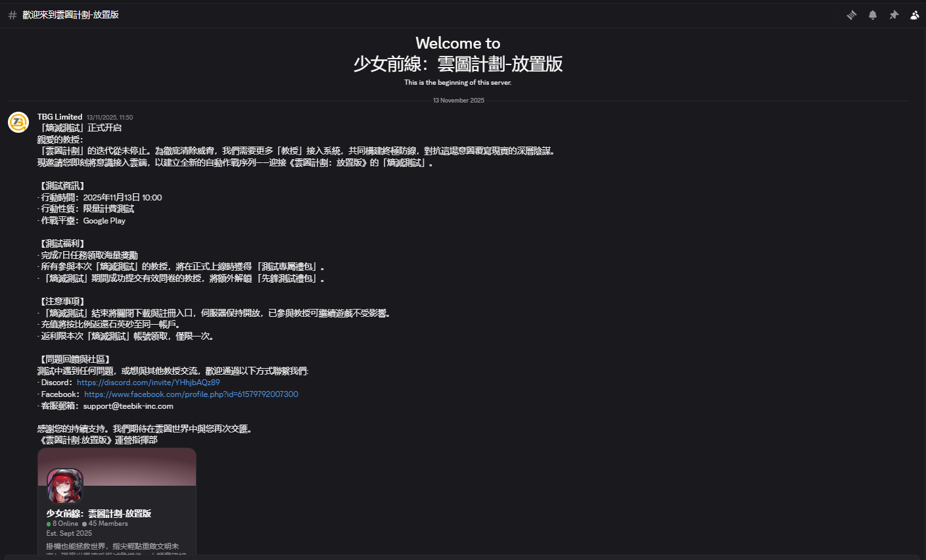Click the server invite card avatar
926x560 pixels.
point(65,486)
